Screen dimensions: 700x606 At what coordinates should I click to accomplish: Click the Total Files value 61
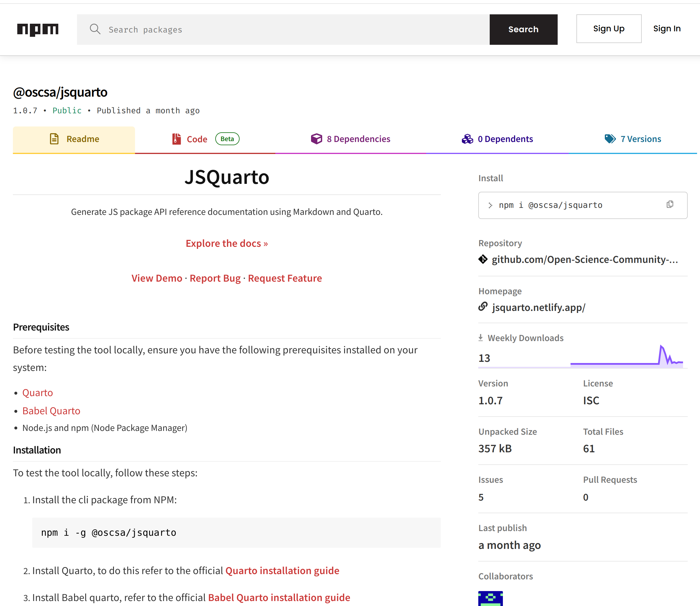coord(589,448)
